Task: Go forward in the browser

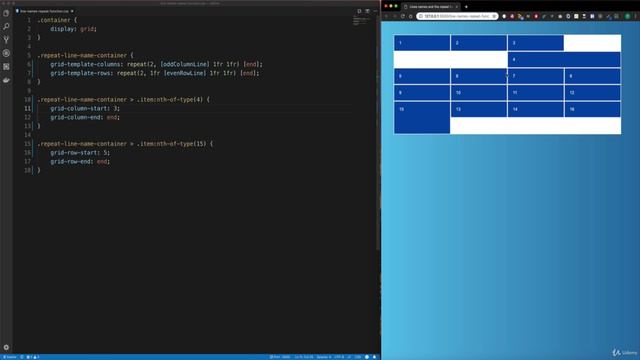Action: pyautogui.click(x=394, y=16)
